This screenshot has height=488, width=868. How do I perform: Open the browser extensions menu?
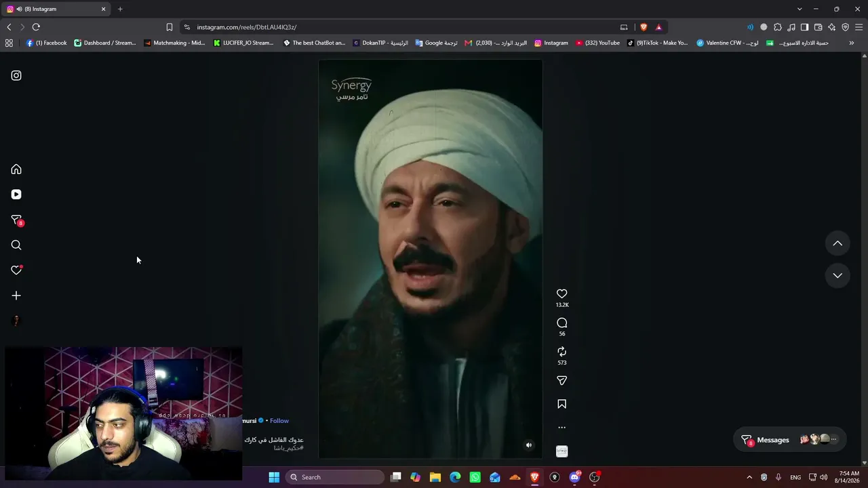[778, 27]
